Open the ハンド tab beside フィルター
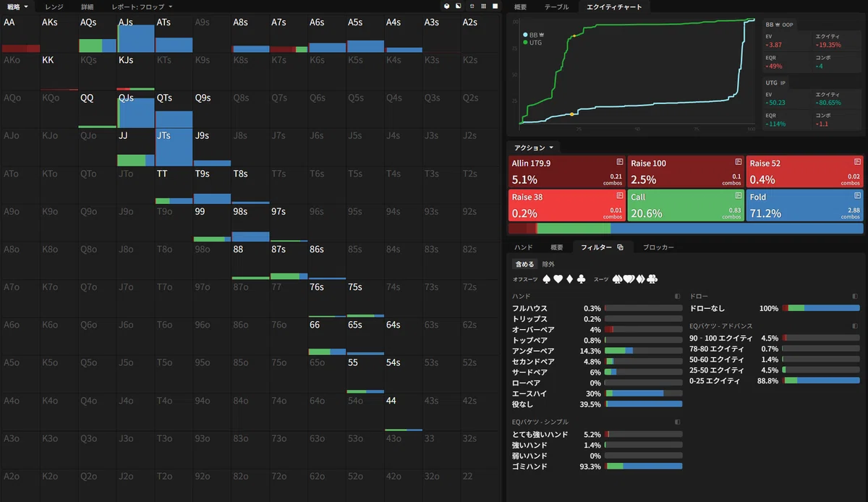868x502 pixels. pos(524,247)
